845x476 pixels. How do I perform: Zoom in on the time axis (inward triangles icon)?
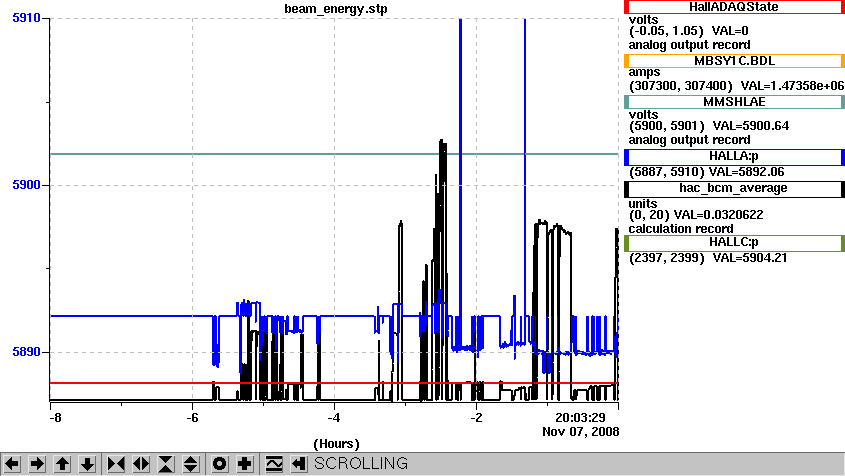(116, 464)
